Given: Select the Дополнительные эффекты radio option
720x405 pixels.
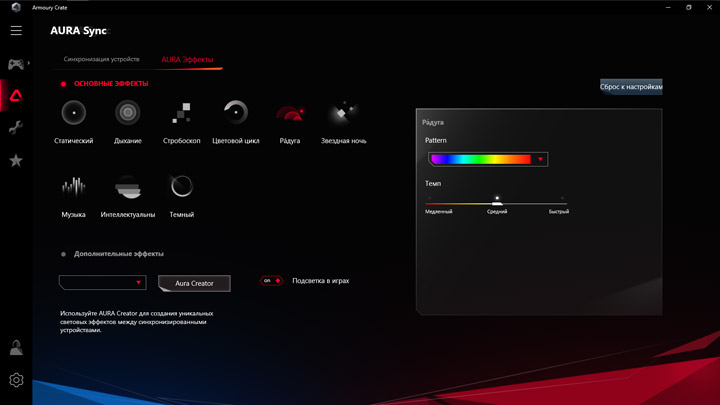Looking at the screenshot, I should click(63, 254).
